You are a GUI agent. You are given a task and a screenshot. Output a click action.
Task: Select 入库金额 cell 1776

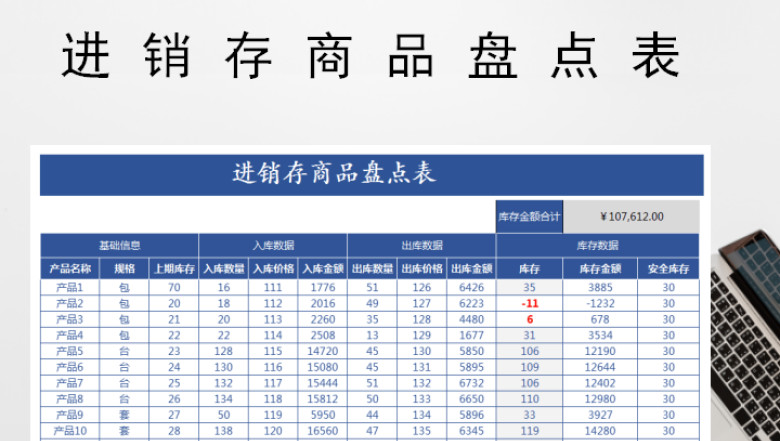click(323, 287)
